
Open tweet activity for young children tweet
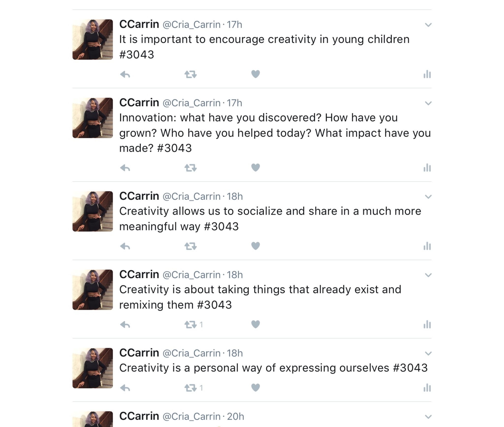(x=427, y=74)
